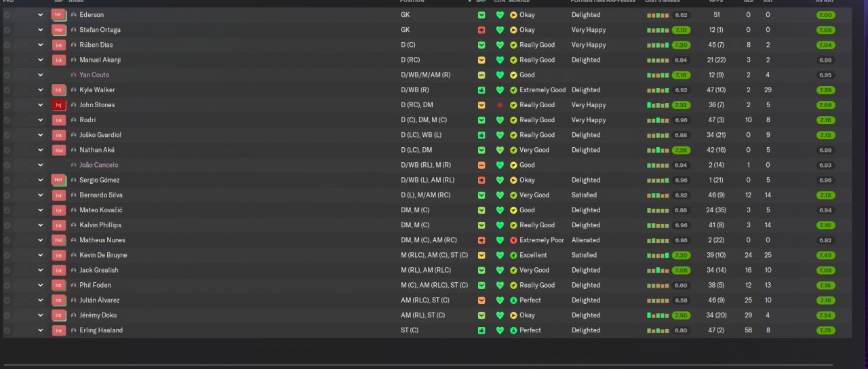Click the person icon beside Yan Couto
This screenshot has height=369, width=868.
[x=73, y=75]
